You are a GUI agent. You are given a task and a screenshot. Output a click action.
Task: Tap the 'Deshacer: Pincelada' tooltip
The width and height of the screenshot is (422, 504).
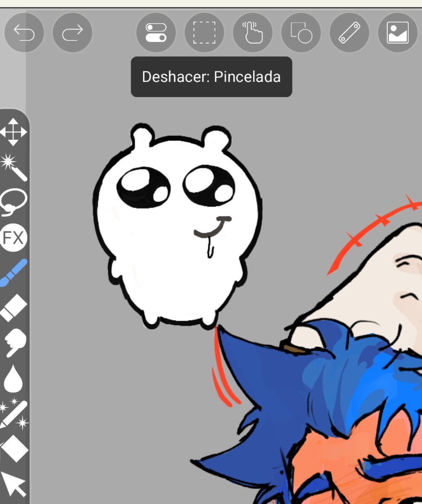[x=211, y=77]
